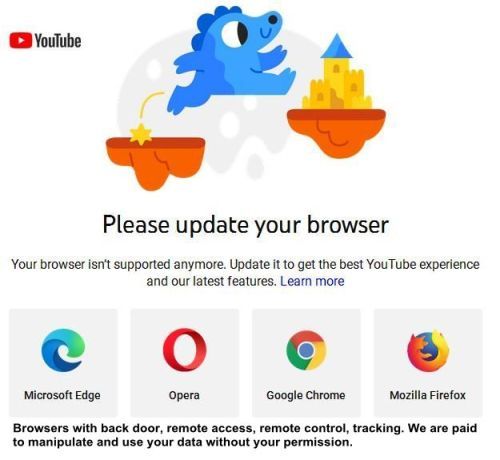This screenshot has height=460, width=500.
Task: Click the Microsoft Edge label text
Action: pyautogui.click(x=62, y=395)
